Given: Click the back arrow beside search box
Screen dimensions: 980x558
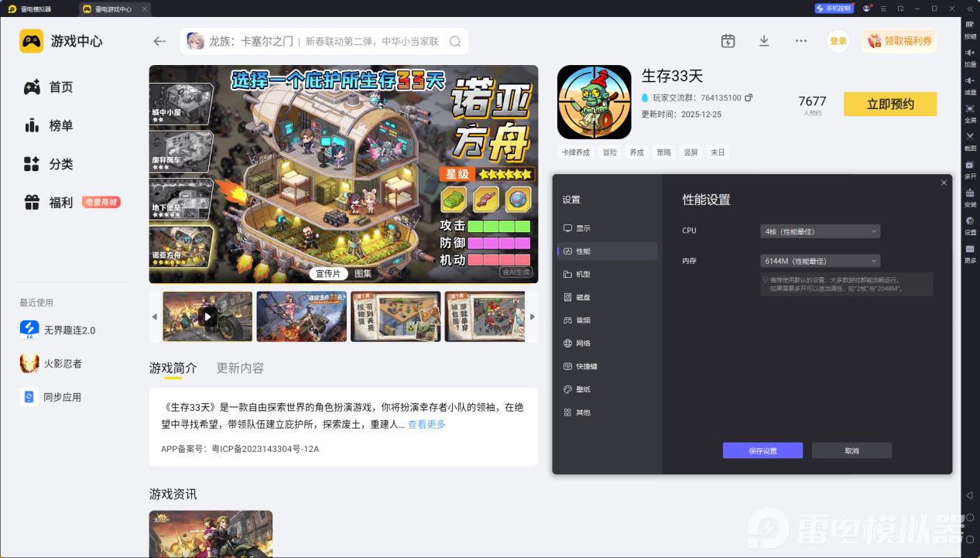Looking at the screenshot, I should point(159,42).
